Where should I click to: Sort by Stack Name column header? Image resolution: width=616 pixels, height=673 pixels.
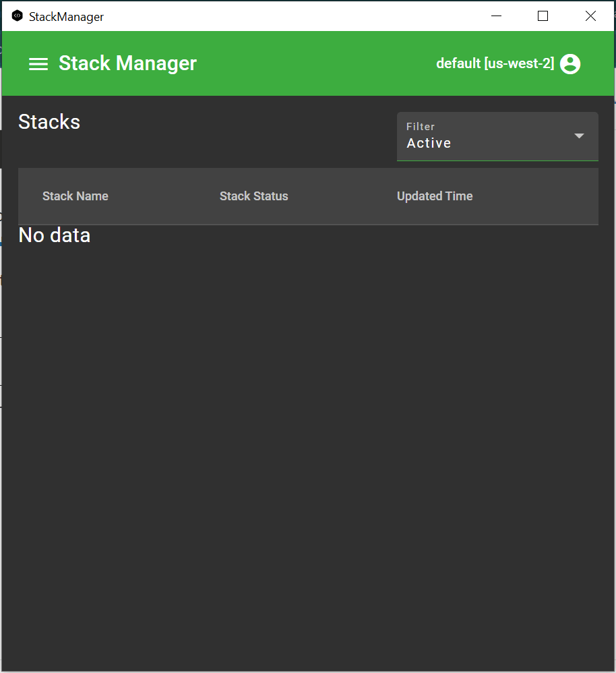75,196
